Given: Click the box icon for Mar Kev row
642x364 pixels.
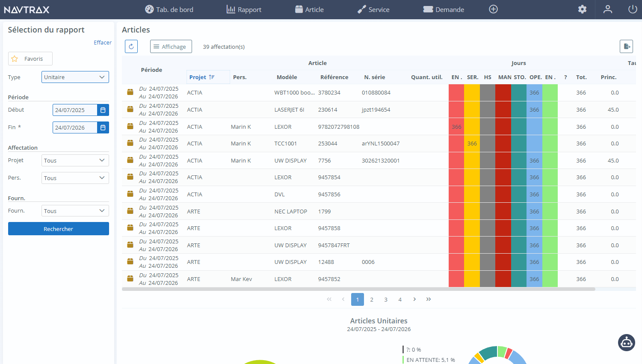Looking at the screenshot, I should [130, 279].
